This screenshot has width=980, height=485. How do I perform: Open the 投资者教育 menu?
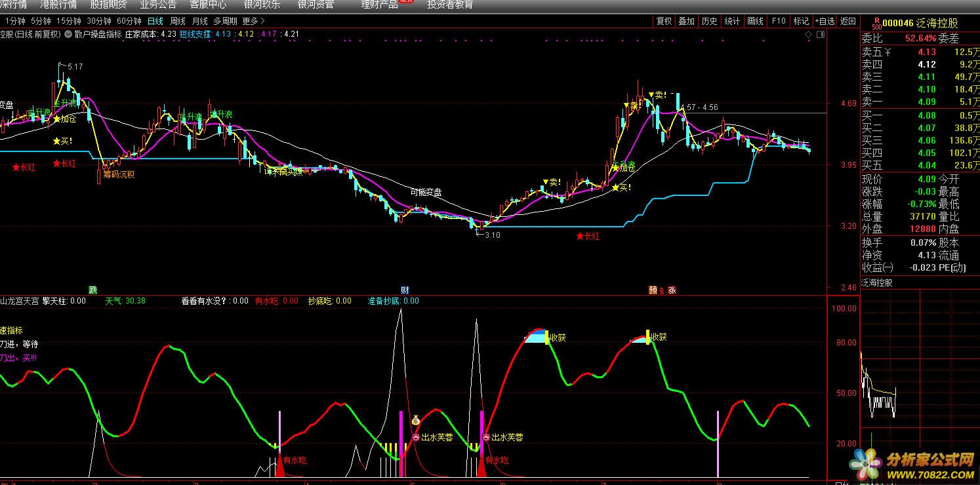450,5
